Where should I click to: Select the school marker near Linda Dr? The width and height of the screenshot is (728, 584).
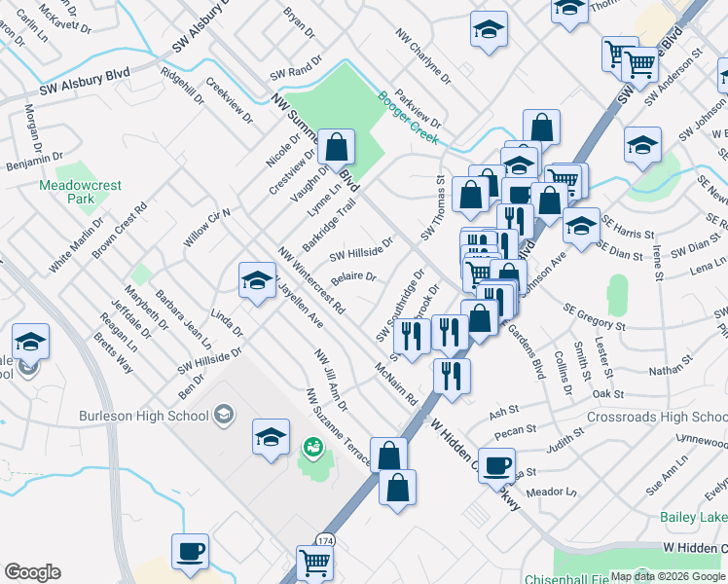(x=257, y=281)
